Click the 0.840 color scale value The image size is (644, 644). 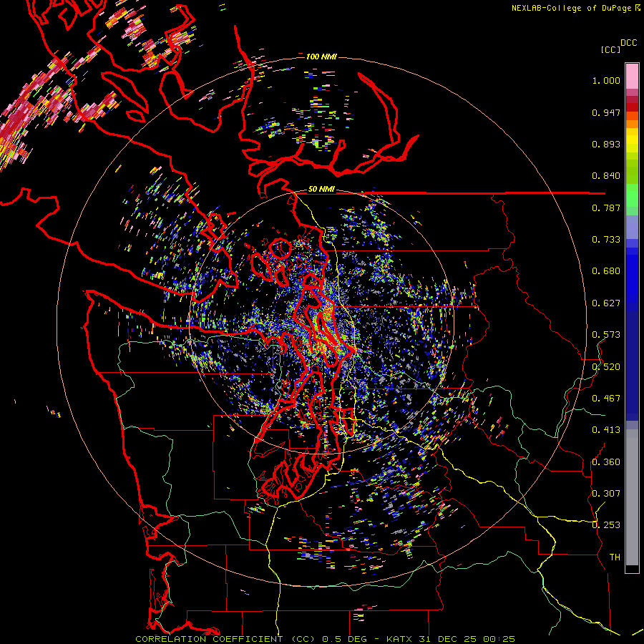pyautogui.click(x=606, y=176)
